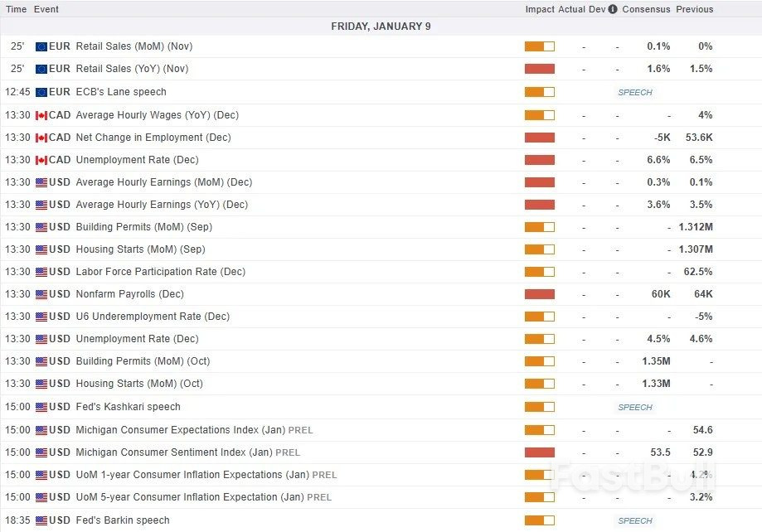Click the US flag beside U6 Underemployment Rate

(x=41, y=317)
